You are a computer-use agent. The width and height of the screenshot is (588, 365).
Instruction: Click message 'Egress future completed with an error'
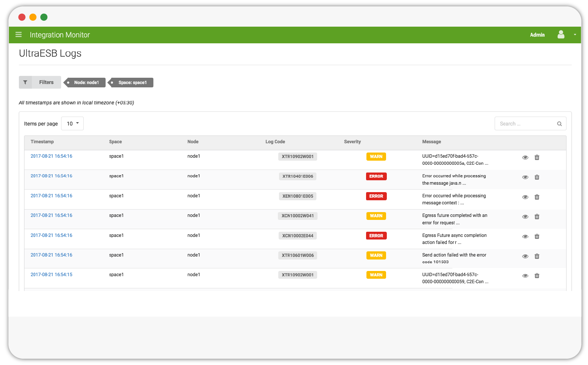(455, 219)
